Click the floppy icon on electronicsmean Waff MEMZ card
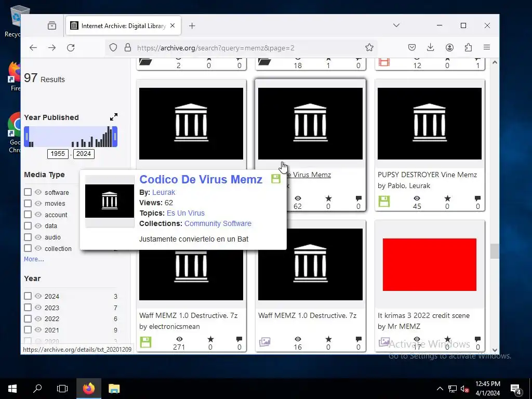 tap(146, 342)
